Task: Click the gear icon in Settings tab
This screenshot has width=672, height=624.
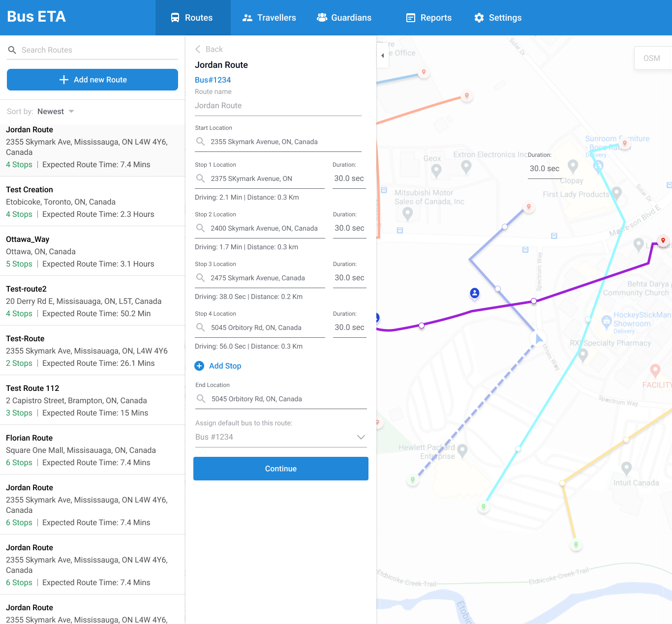Action: point(479,18)
